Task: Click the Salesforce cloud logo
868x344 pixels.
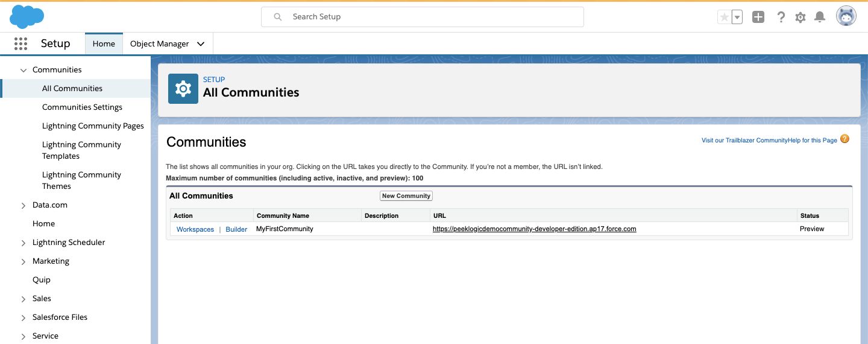Action: click(x=27, y=16)
